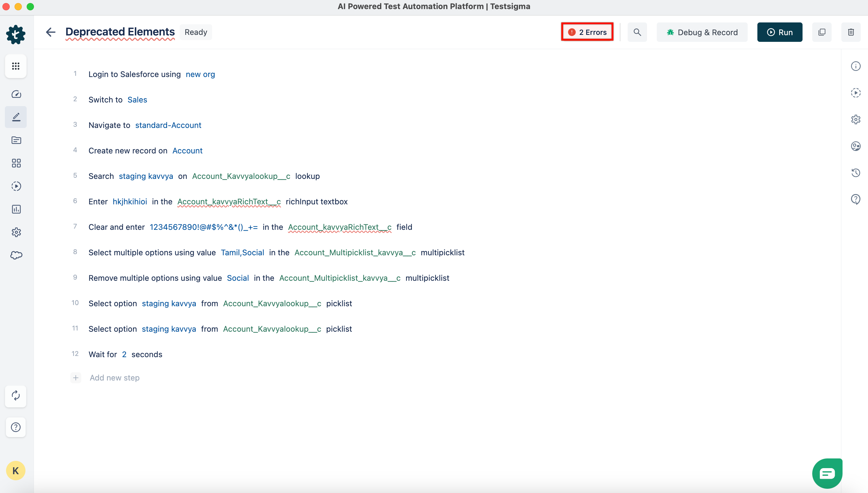
Task: Open the history clock icon
Action: click(856, 173)
